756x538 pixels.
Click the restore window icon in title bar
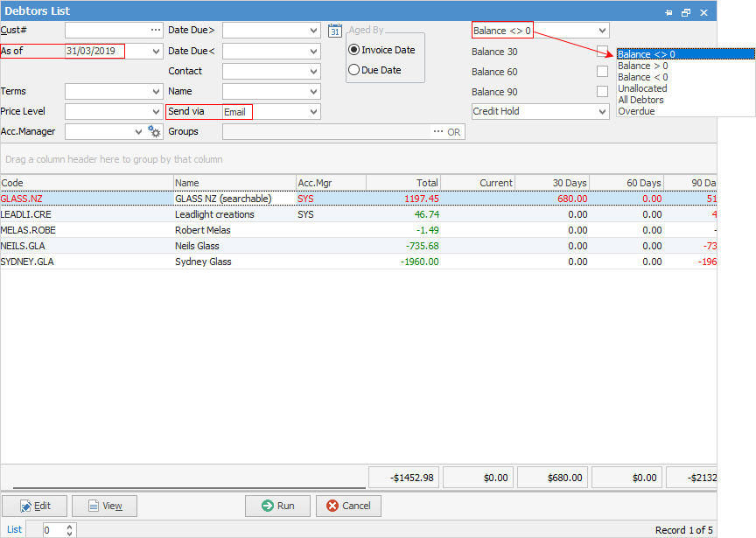(x=686, y=11)
